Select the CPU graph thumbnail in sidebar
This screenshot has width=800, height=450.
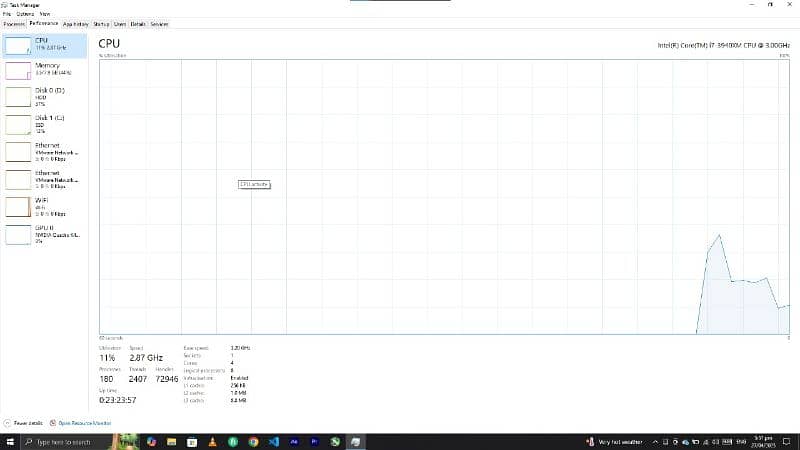click(x=18, y=45)
